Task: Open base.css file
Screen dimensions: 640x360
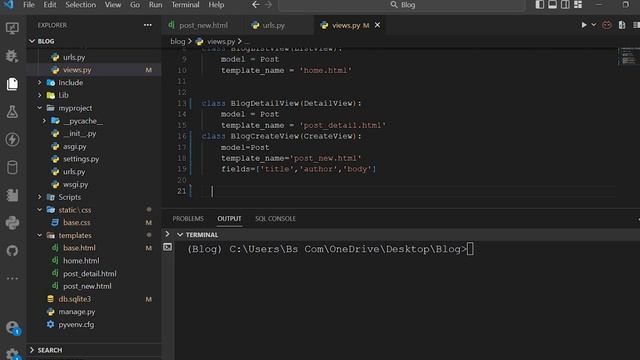Action: [76, 222]
